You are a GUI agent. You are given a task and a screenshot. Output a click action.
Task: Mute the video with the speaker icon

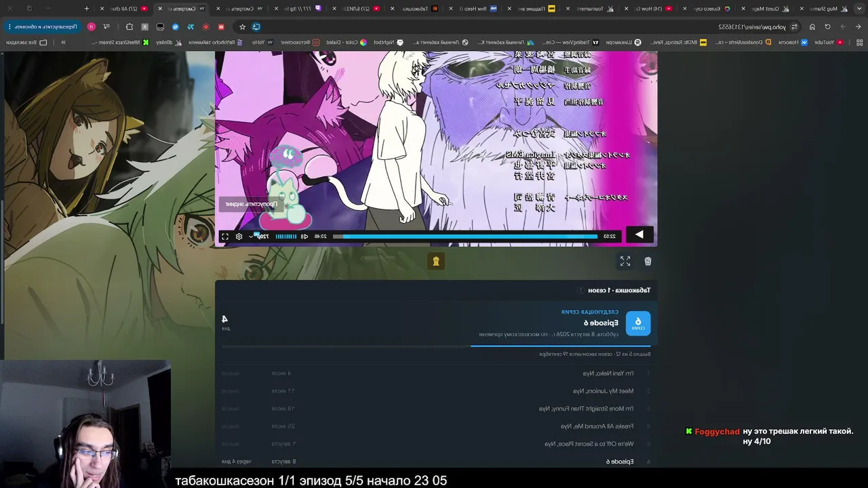(304, 237)
